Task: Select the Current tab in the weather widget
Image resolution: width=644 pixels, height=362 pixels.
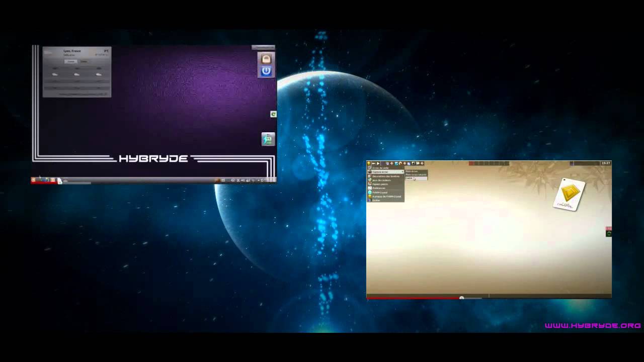Action: pyautogui.click(x=71, y=61)
